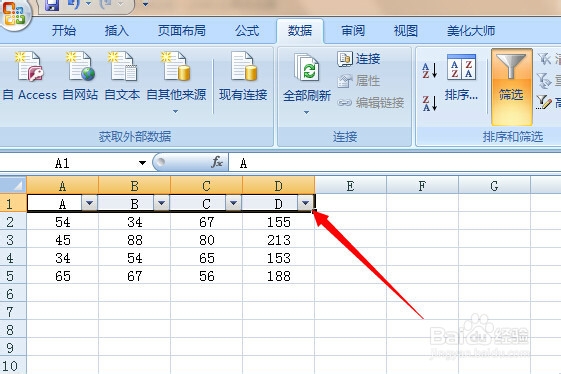Open From Other Sources (自其他来源) menu
This screenshot has height=374, width=561.
[176, 82]
